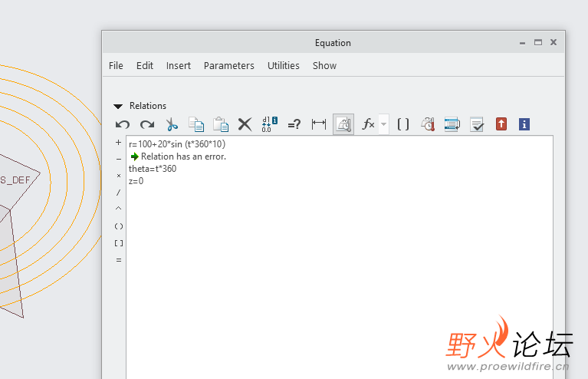This screenshot has width=588, height=379.
Task: Insert minus operator from side palette
Action: pos(119,159)
